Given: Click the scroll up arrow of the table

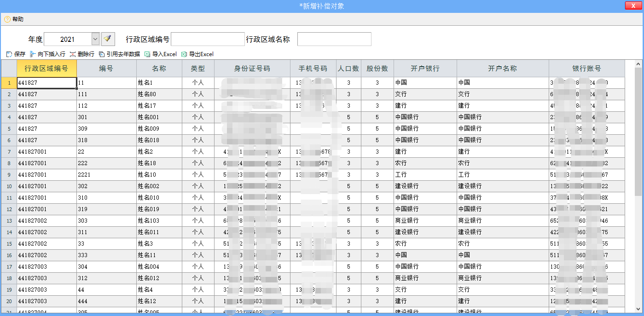Looking at the screenshot, I should coord(638,64).
